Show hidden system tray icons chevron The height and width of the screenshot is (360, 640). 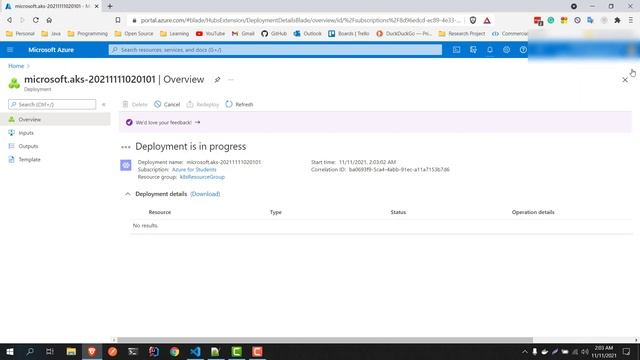[524, 351]
